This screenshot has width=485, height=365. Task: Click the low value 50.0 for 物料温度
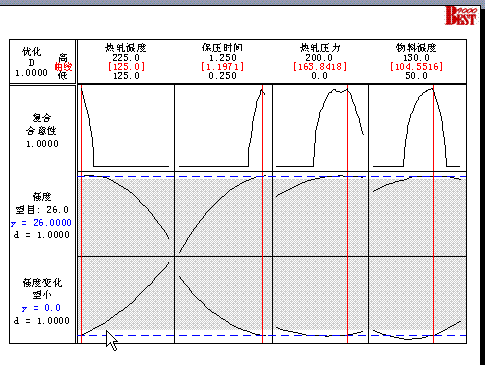(x=416, y=76)
